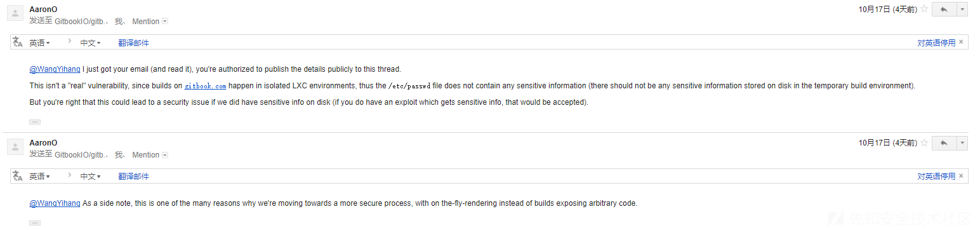Open the @WangYihang mention in second message
This screenshot has width=980, height=230.
(x=55, y=203)
